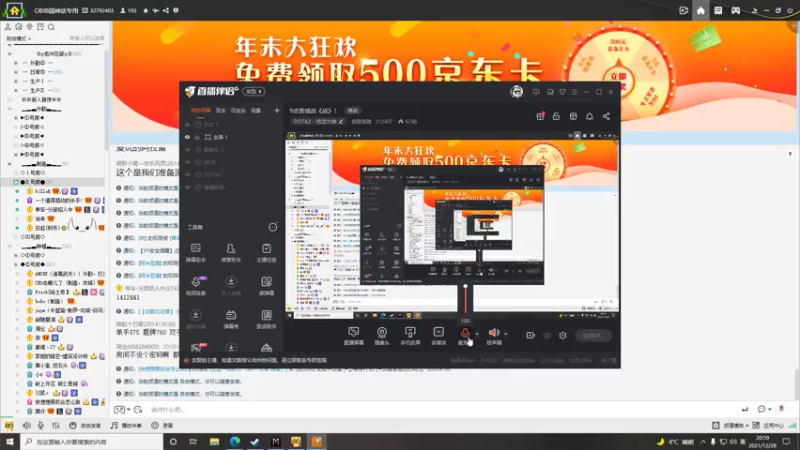This screenshot has width=800, height=450.
Task: Open the 自由模式 mode dropdown
Action: pyautogui.click(x=18, y=39)
